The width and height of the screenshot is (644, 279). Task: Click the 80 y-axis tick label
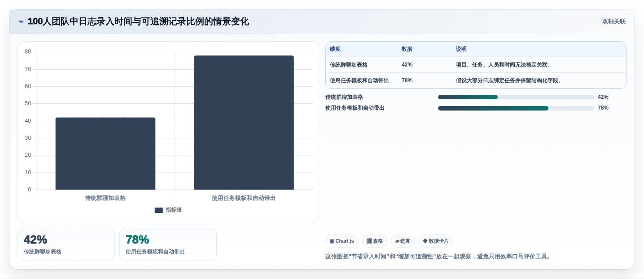pyautogui.click(x=28, y=52)
